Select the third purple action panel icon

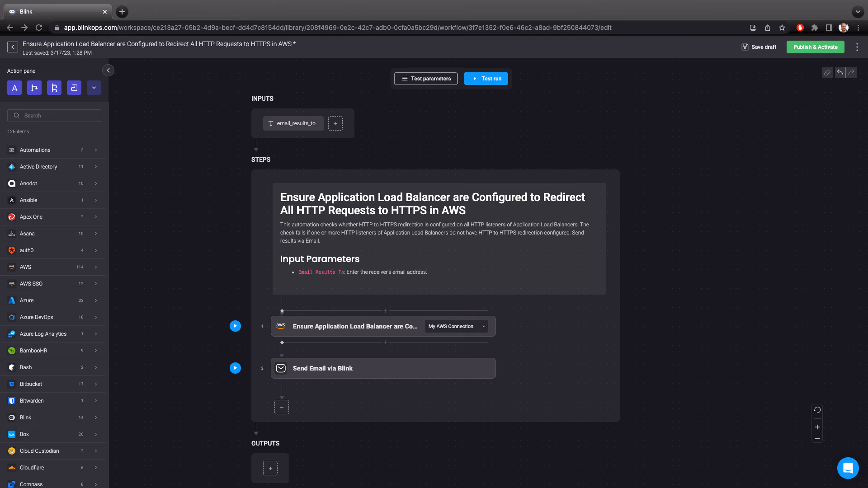[x=54, y=88]
